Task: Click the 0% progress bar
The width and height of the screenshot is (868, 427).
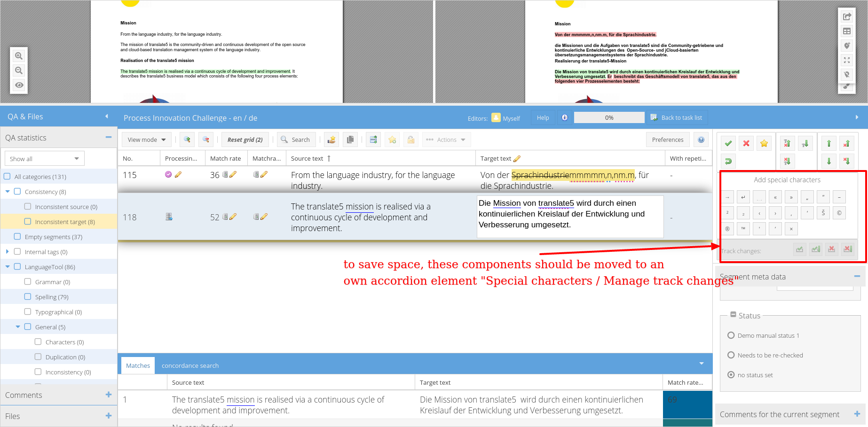Action: 609,118
